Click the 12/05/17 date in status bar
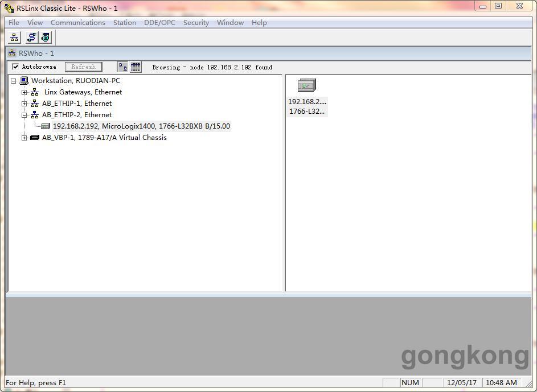537x392 pixels. pos(462,383)
